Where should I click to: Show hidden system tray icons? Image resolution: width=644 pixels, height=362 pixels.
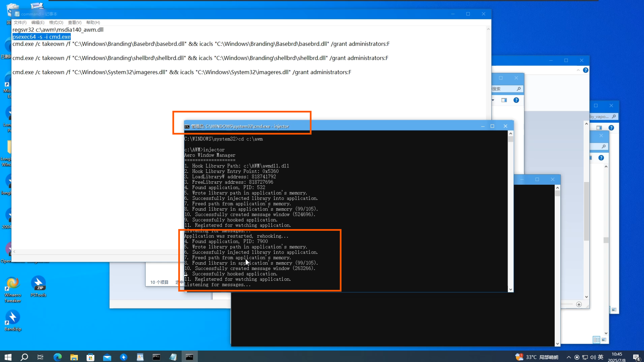coord(568,357)
